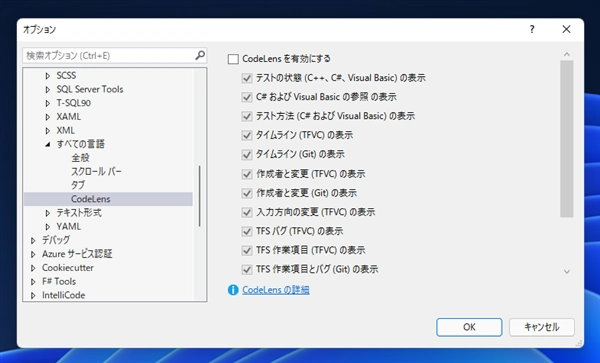Image resolution: width=600 pixels, height=363 pixels.
Task: Click the OK button
Action: 469,327
